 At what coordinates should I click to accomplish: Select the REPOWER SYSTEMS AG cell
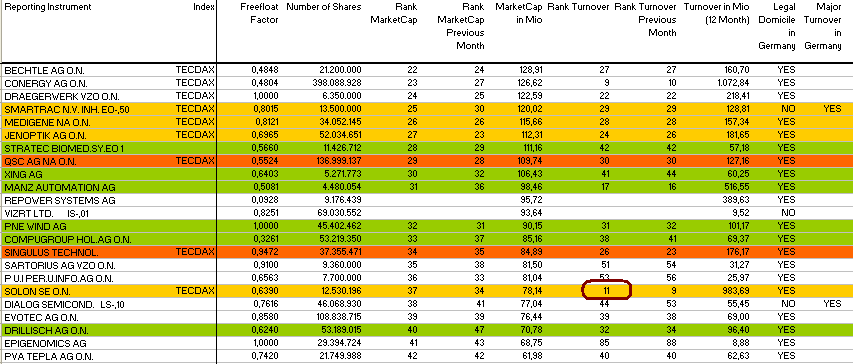click(60, 201)
